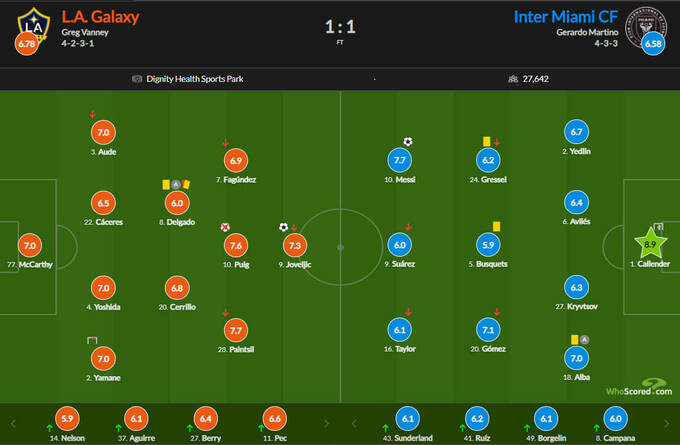
Task: Open the L.A. Galaxy team name link
Action: click(99, 17)
